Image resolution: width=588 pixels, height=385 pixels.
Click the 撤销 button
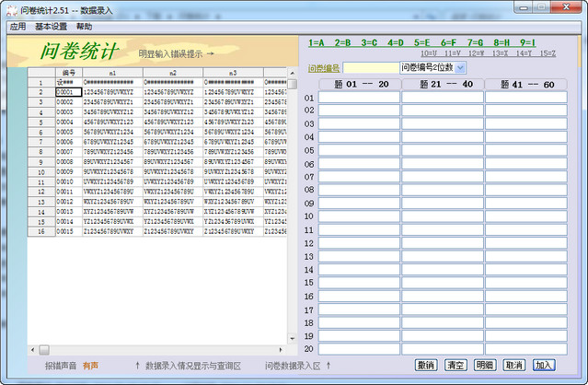[x=425, y=365]
